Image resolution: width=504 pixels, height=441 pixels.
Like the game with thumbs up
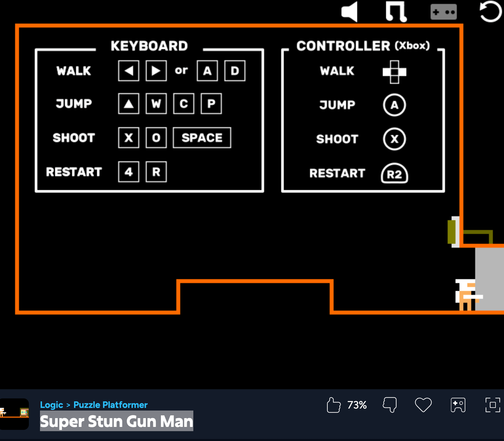pos(334,405)
